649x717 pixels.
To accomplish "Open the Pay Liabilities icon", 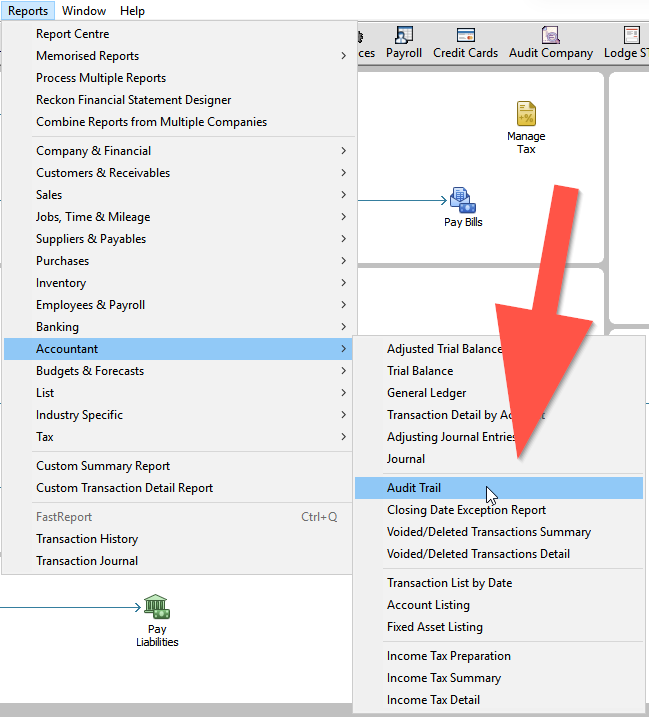I will tap(157, 621).
